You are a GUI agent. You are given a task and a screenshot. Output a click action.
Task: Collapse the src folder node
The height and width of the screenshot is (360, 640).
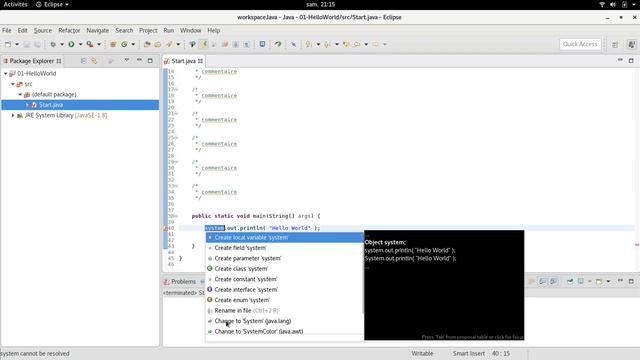[13, 84]
